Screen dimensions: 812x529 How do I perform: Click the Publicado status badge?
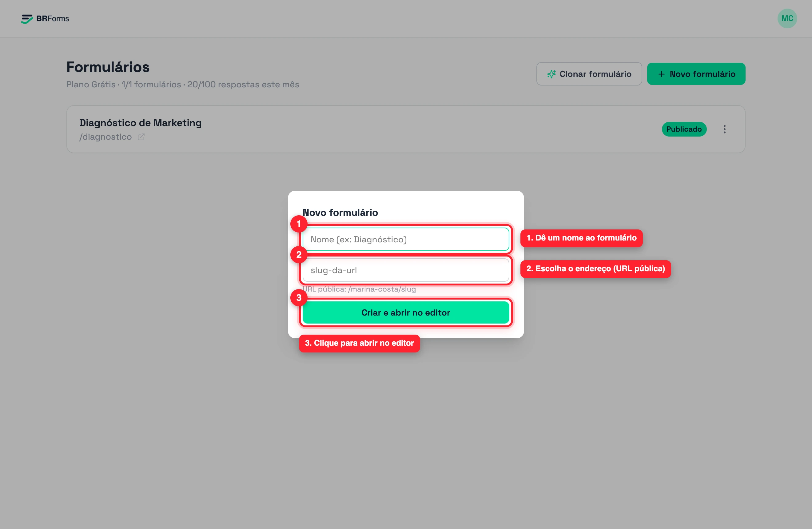(x=684, y=129)
